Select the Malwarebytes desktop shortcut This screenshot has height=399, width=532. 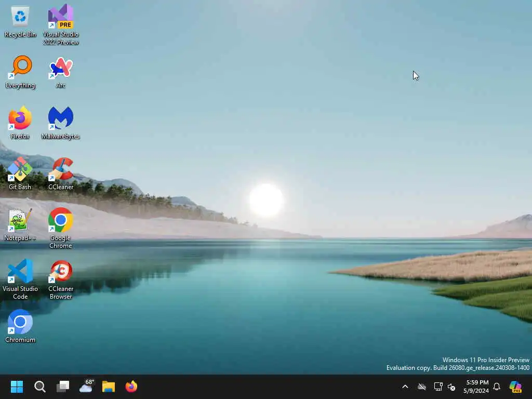(60, 123)
